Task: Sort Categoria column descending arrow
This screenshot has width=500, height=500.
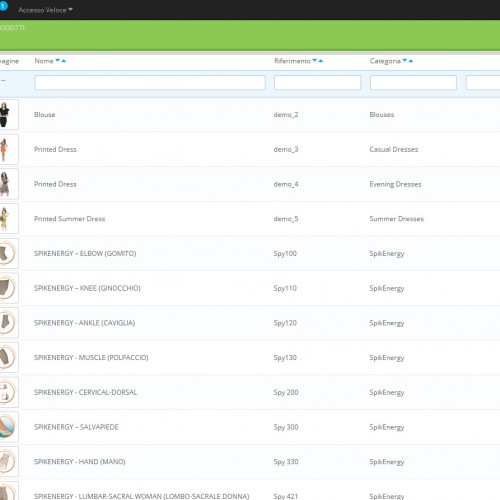Action: (405, 61)
